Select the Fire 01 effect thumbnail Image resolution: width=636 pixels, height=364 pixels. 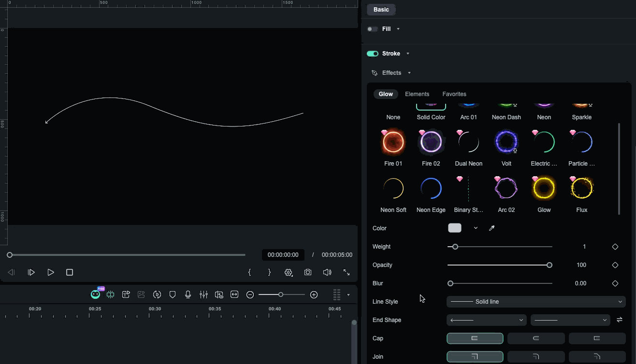click(x=393, y=141)
